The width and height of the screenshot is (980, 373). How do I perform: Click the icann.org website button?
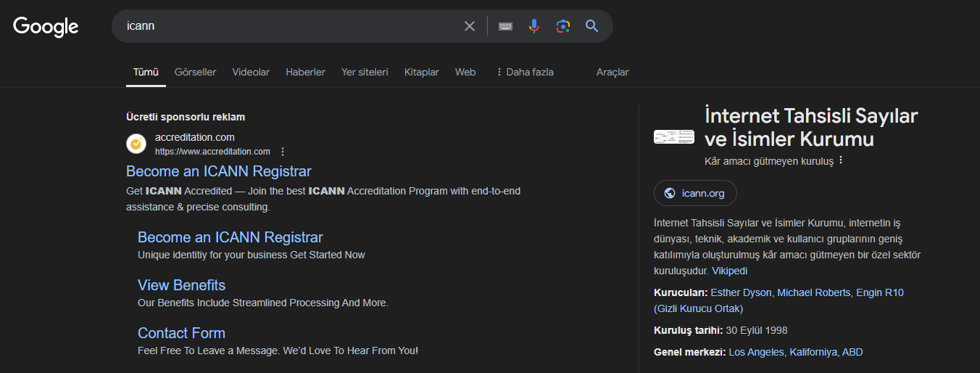point(695,193)
